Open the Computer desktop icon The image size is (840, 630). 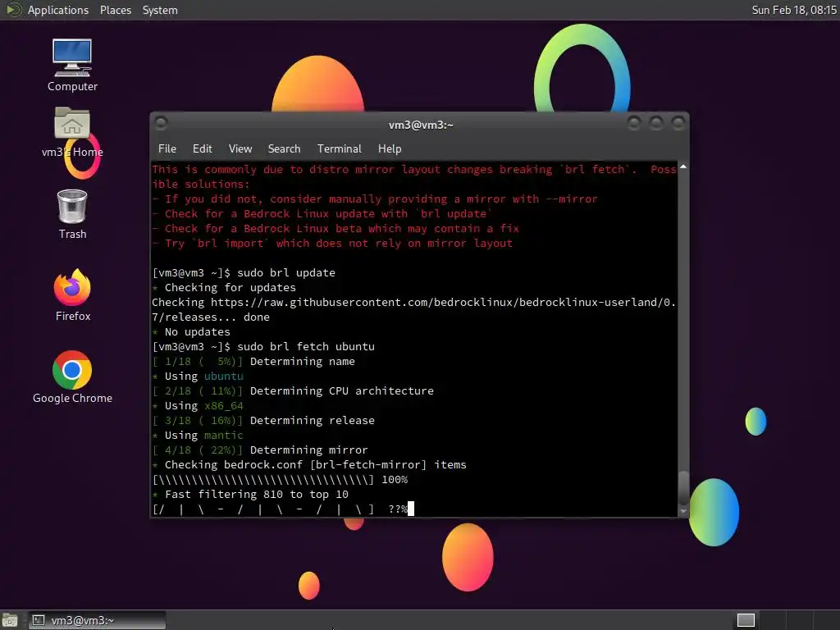coord(72,65)
